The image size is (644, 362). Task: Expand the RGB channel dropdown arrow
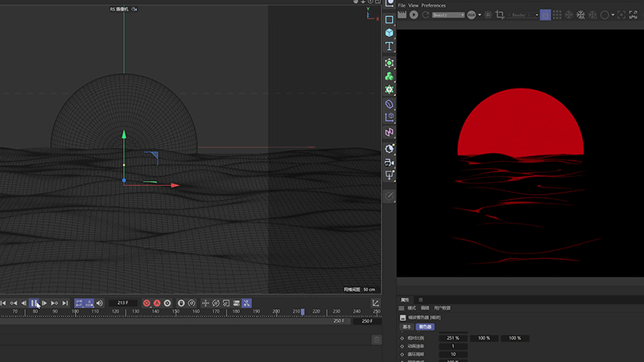479,15
